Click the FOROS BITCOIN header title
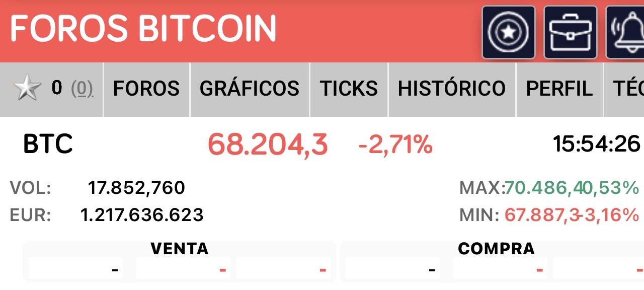644x290 pixels. click(x=143, y=28)
